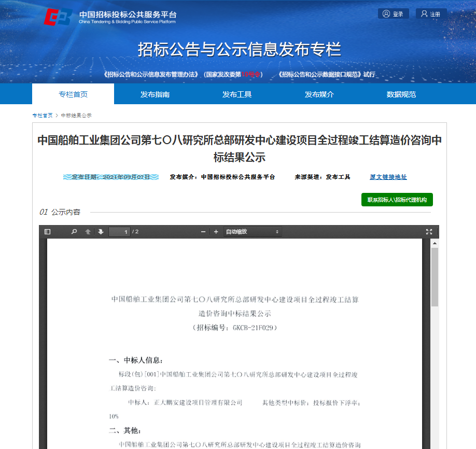476x449 pixels.
Task: Click the 登录 login button
Action: [x=393, y=14]
